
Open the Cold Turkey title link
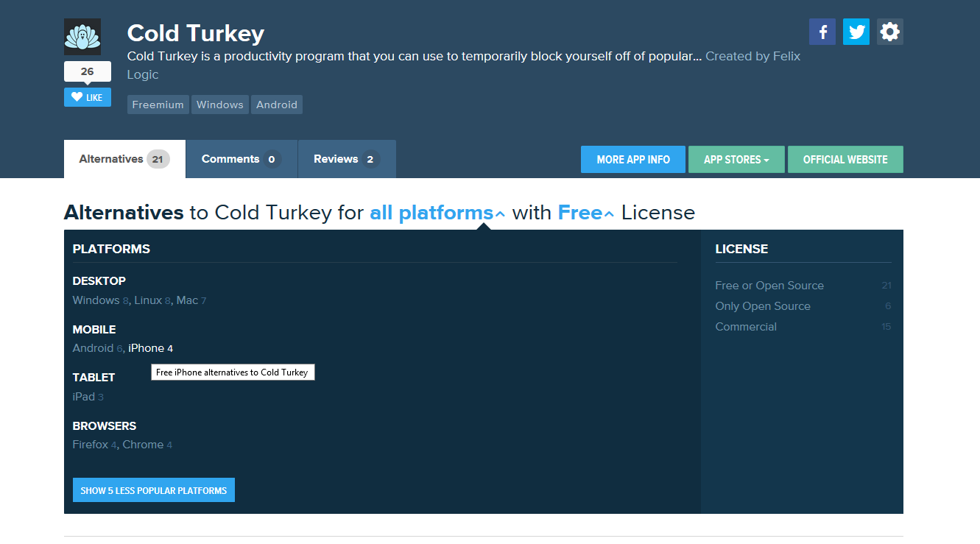click(196, 33)
